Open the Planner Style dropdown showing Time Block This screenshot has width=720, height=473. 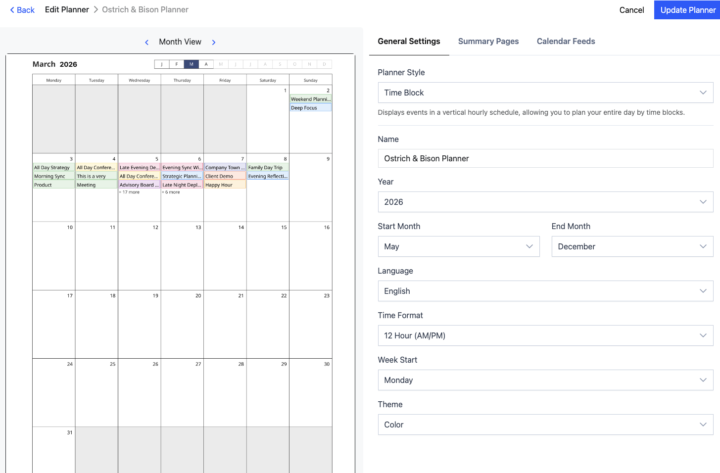(x=546, y=93)
